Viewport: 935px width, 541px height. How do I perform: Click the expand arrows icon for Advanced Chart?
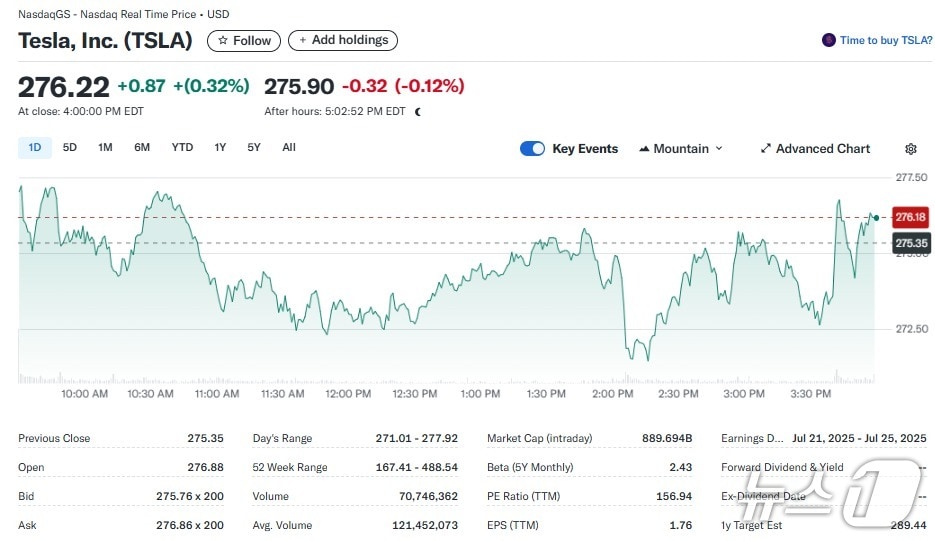[765, 149]
